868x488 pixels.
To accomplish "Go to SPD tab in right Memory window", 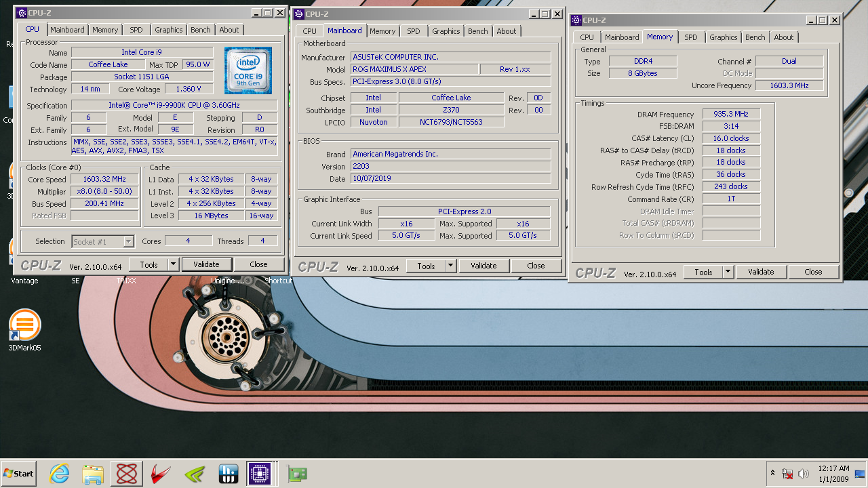I will pos(690,37).
